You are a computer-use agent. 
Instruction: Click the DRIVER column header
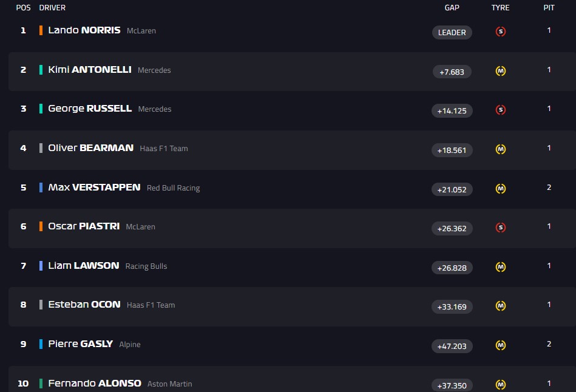(x=52, y=8)
